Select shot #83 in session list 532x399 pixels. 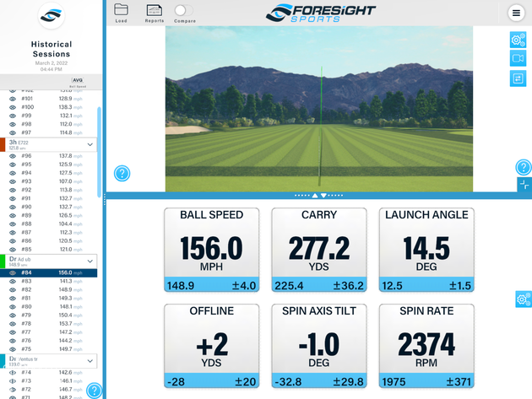52,281
